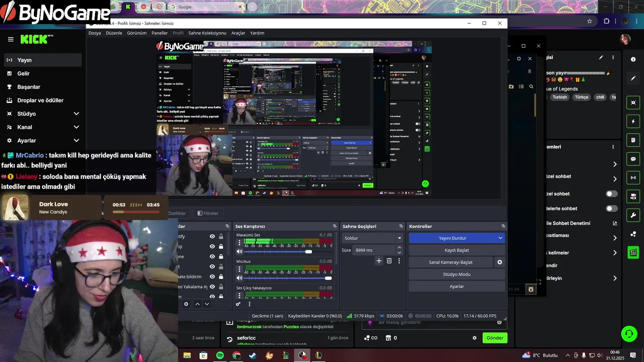Open the Araçlar menu in OBS

tap(238, 33)
